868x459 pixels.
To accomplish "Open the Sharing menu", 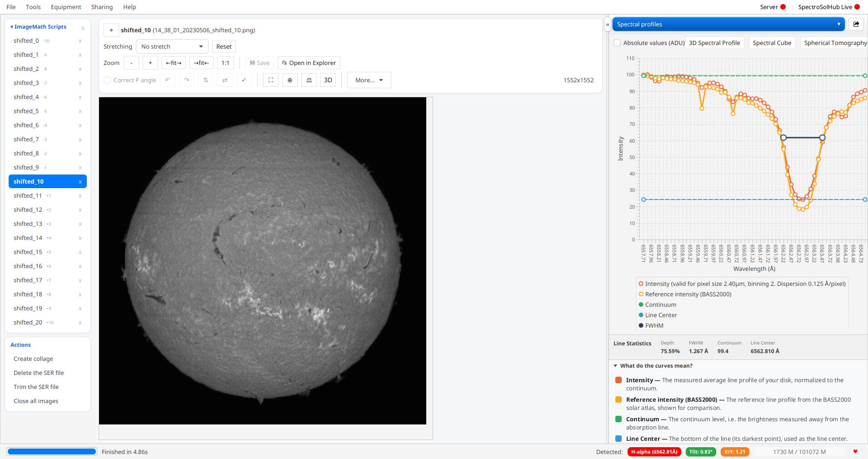I will [x=102, y=7].
